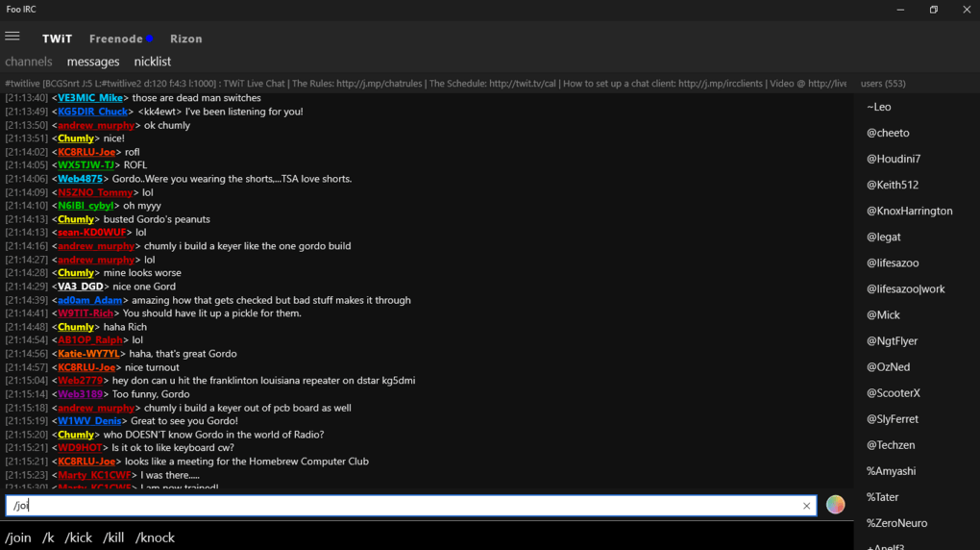Click the Chumly nickname link in chat
Screen dimensions: 980x550
click(76, 138)
